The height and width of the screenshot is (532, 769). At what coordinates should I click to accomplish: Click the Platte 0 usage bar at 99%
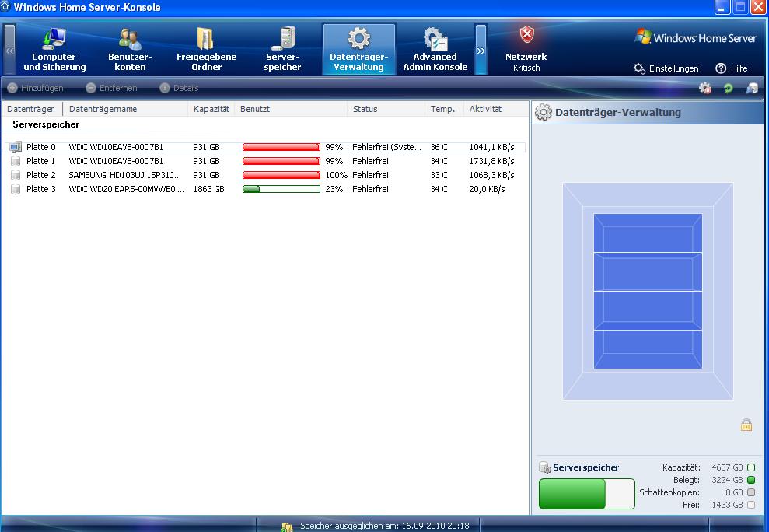(x=281, y=147)
